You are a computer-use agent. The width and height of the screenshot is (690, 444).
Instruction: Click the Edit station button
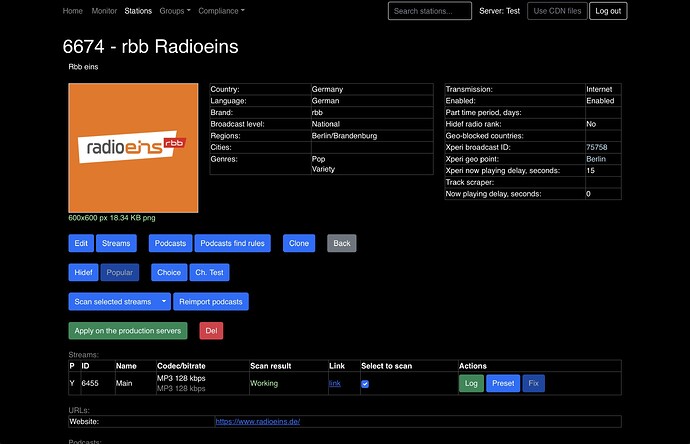(x=81, y=243)
